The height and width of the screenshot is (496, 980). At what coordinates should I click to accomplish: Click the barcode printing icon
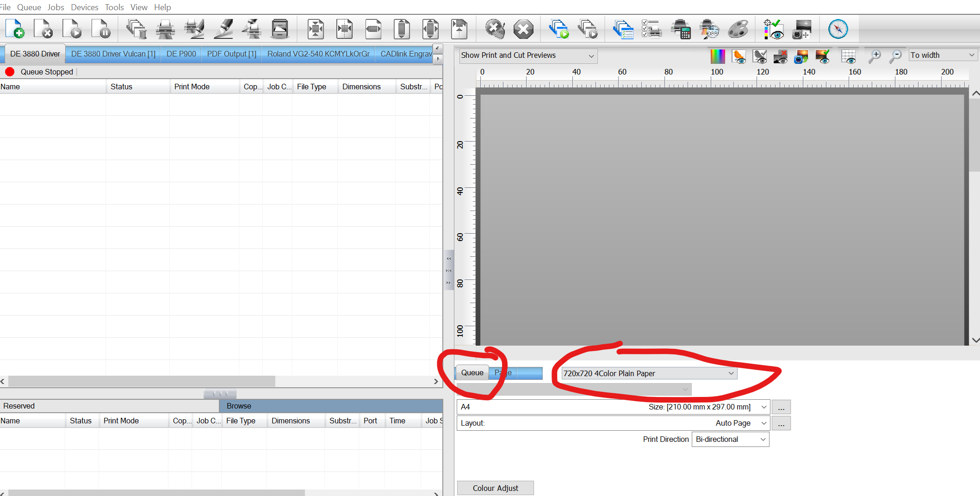pyautogui.click(x=710, y=29)
